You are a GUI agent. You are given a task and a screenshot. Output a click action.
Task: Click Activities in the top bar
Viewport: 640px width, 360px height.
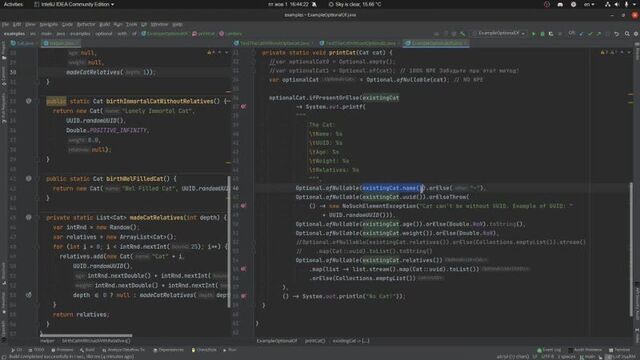(13, 4)
